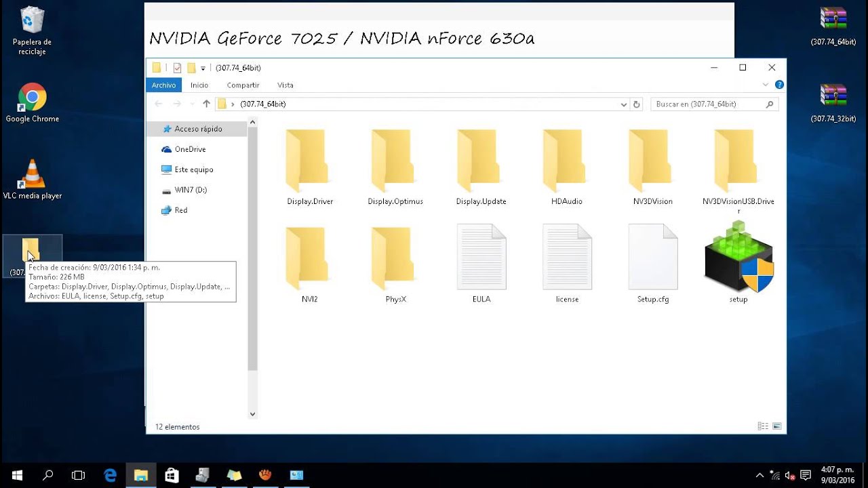Open Google Chrome desktop shortcut
The image size is (868, 488).
point(32,103)
